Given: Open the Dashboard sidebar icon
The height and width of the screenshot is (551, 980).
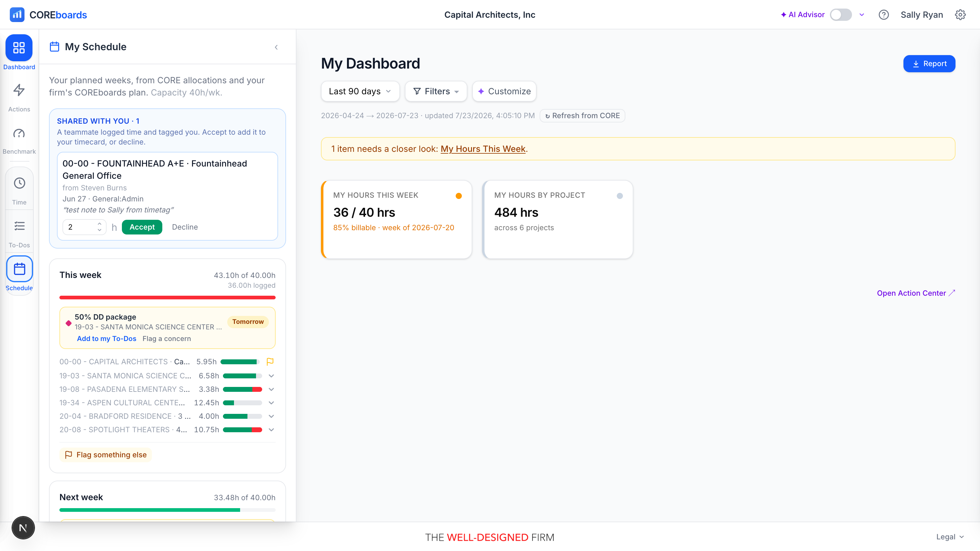Looking at the screenshot, I should pyautogui.click(x=19, y=48).
